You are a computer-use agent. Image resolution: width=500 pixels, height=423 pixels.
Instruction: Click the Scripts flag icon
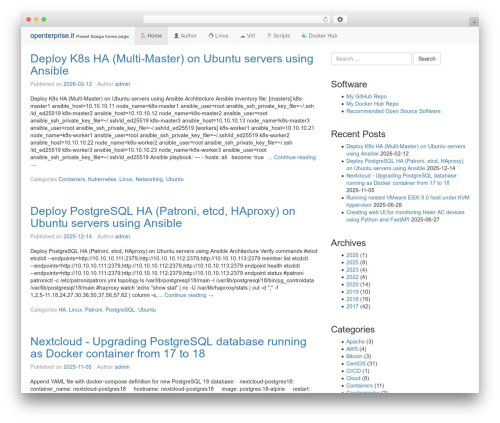point(269,36)
